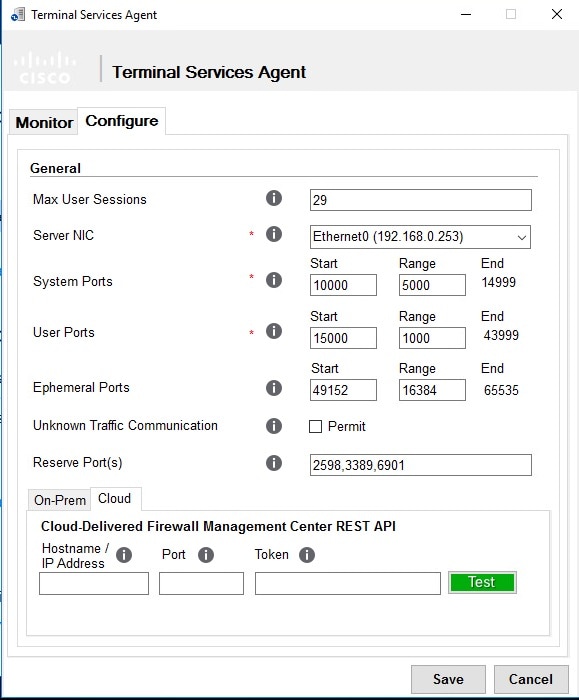Click info icon beside Port label
Image resolution: width=579 pixels, height=700 pixels.
[206, 555]
